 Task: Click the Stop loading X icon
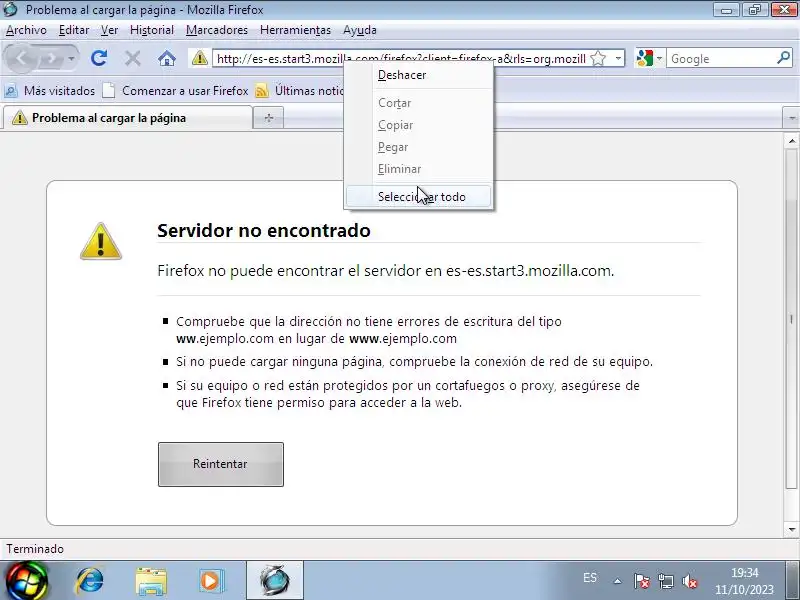coord(133,58)
